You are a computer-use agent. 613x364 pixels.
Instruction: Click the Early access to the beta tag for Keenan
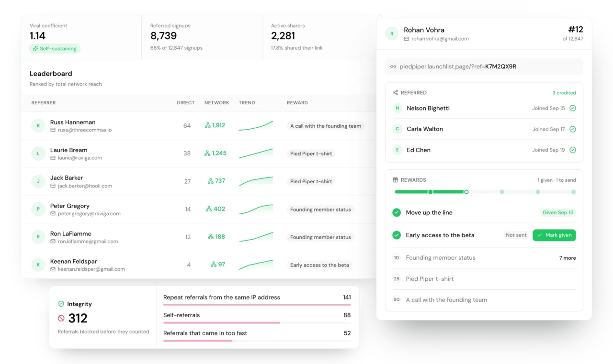[319, 265]
